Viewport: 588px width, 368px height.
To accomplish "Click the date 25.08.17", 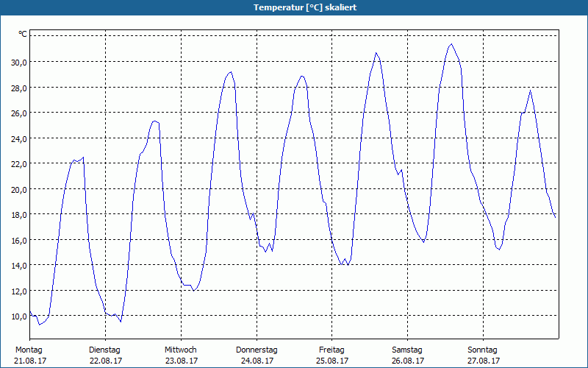I will 332,361.
